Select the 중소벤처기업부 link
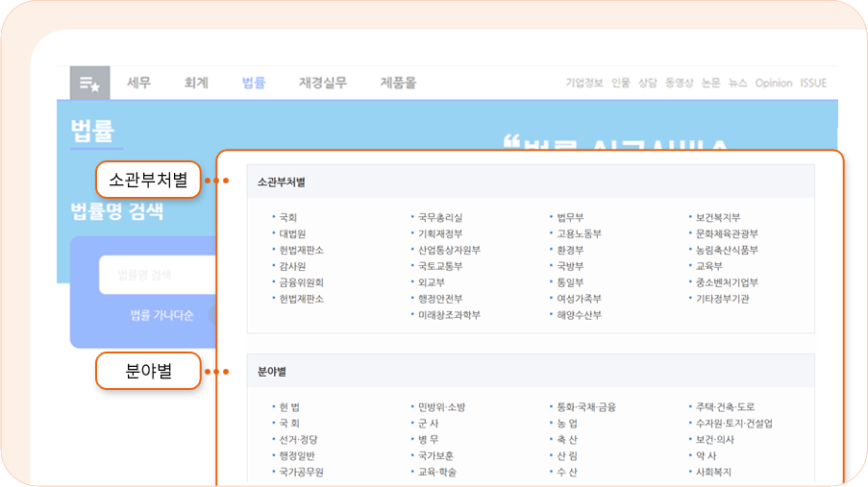868x487 pixels. point(728,282)
